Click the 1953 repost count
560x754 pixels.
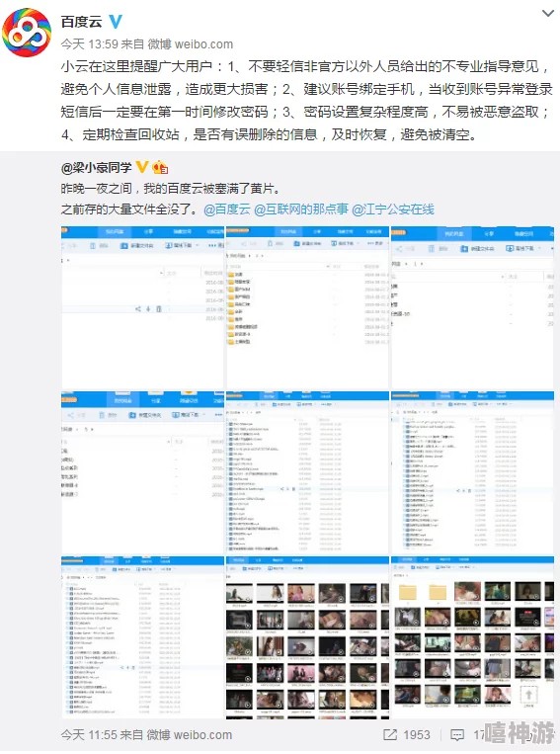[x=417, y=735]
